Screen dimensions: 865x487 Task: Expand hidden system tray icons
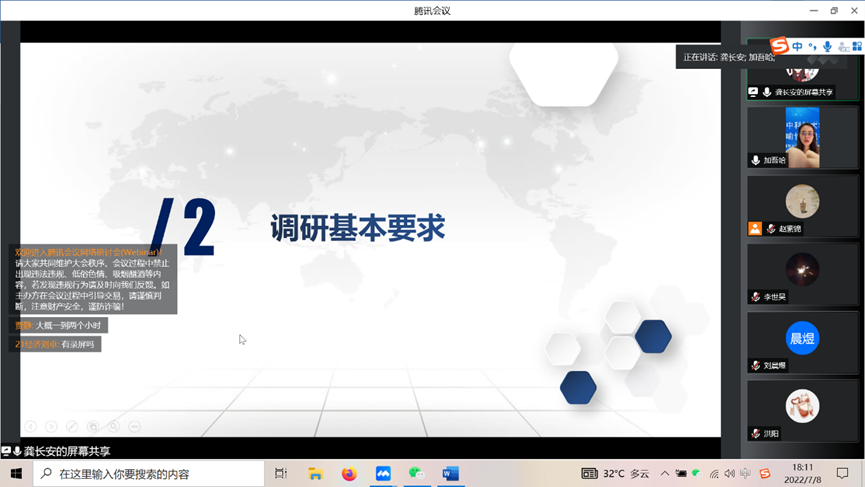664,474
